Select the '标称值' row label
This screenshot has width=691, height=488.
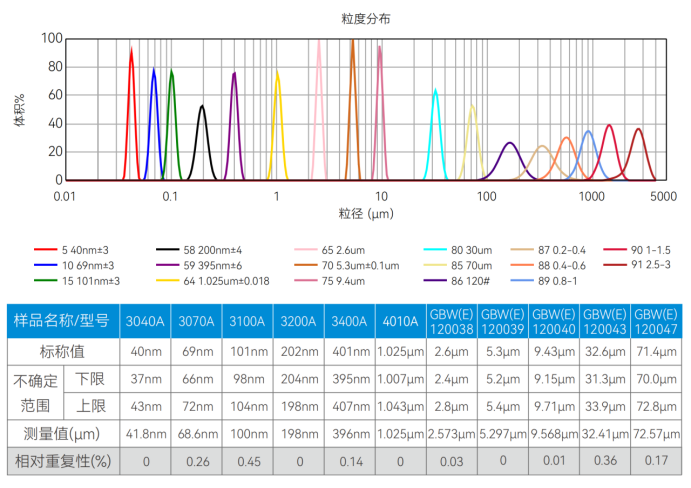(62, 352)
